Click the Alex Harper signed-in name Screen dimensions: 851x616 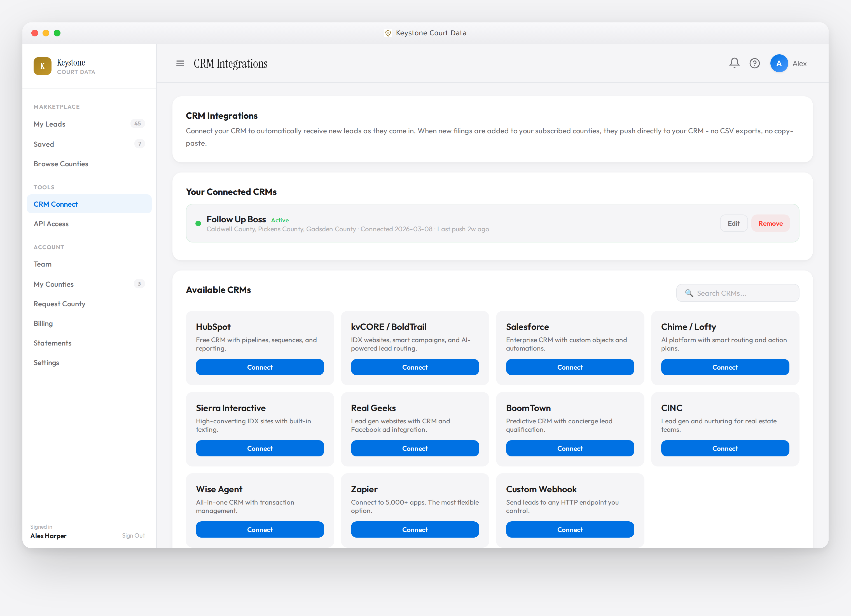pos(48,536)
